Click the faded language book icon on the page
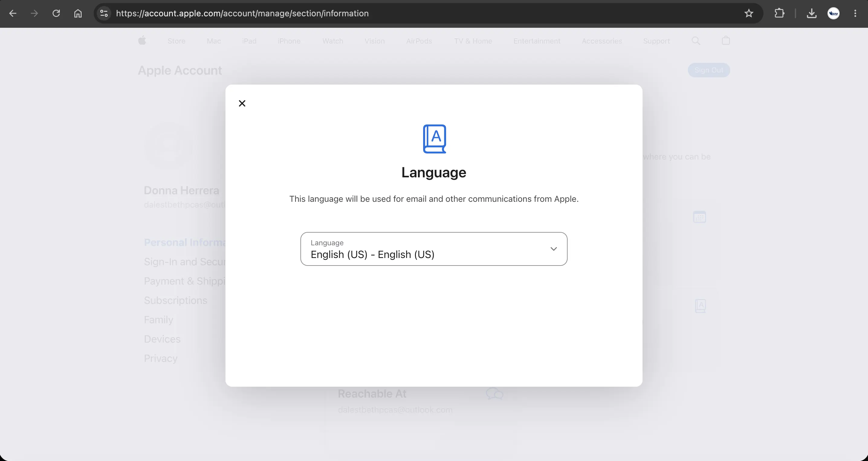Viewport: 868px width, 461px height. [x=701, y=306]
